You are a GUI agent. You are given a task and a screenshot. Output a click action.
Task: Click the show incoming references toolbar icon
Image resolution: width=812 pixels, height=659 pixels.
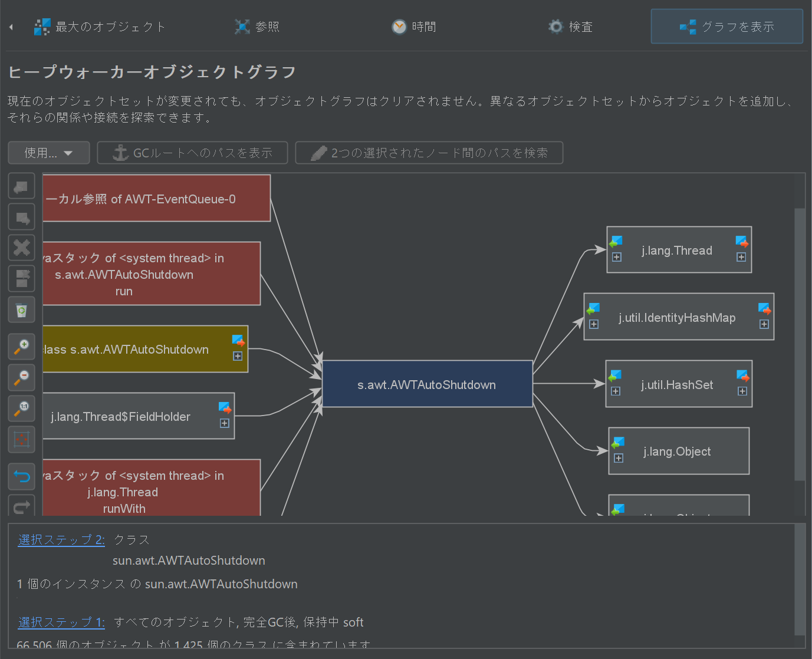(x=22, y=187)
